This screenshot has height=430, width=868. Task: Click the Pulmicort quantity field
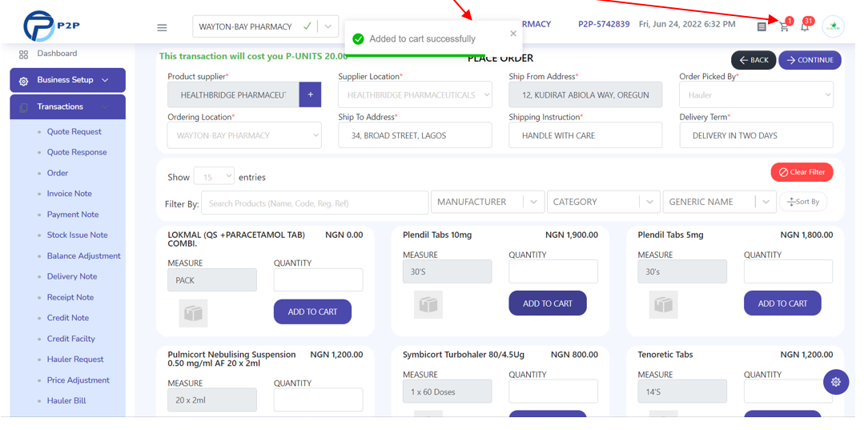click(319, 400)
